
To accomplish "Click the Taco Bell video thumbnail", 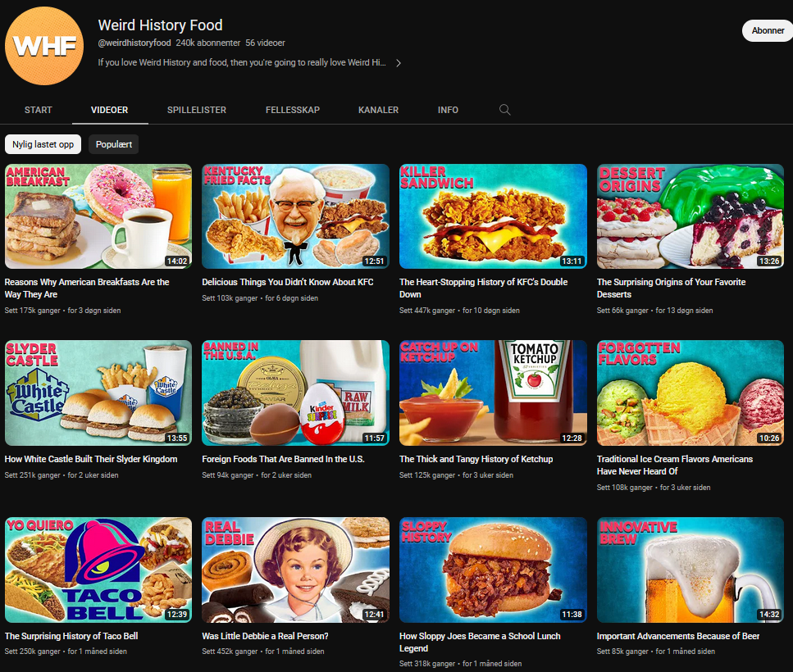I will click(x=98, y=570).
